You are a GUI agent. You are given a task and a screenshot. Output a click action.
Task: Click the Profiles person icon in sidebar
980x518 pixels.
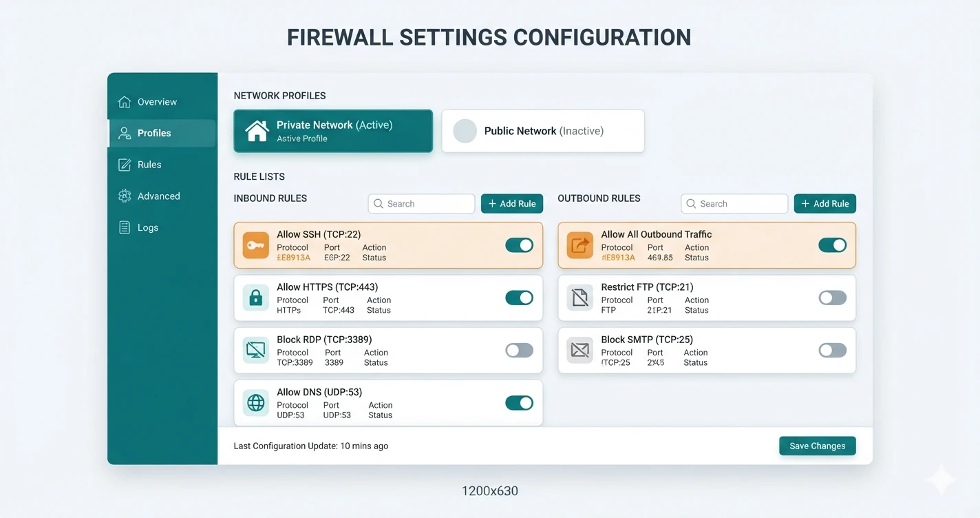[x=125, y=133]
